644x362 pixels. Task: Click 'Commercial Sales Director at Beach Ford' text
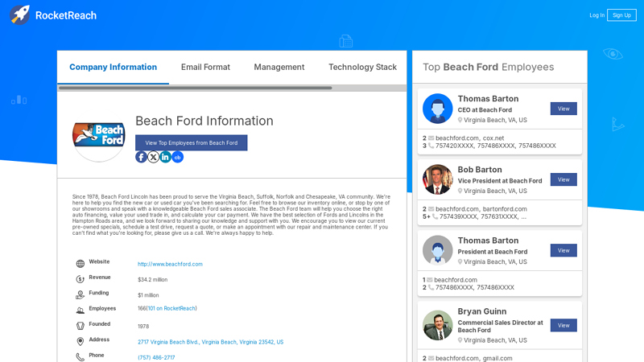(x=500, y=327)
